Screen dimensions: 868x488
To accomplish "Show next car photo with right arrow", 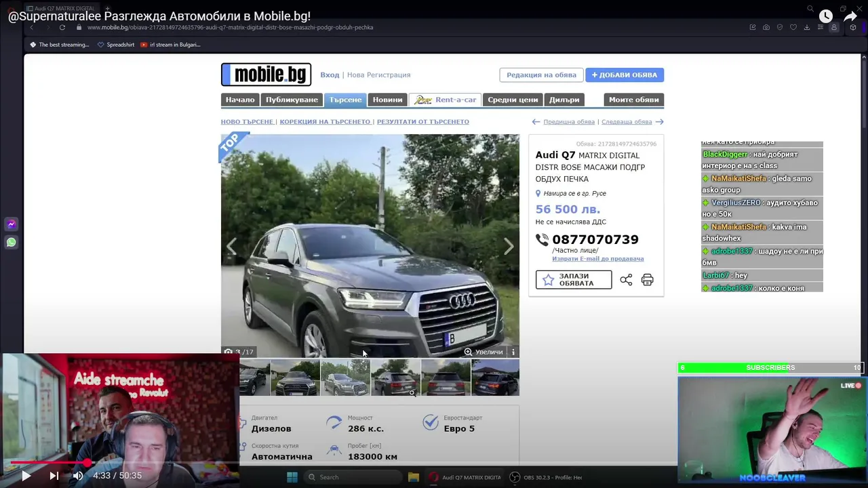I will 509,247.
